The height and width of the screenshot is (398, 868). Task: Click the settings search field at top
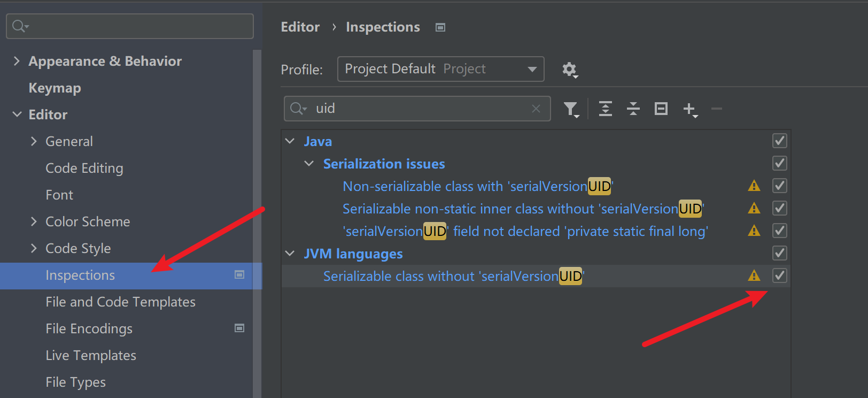coord(130,26)
